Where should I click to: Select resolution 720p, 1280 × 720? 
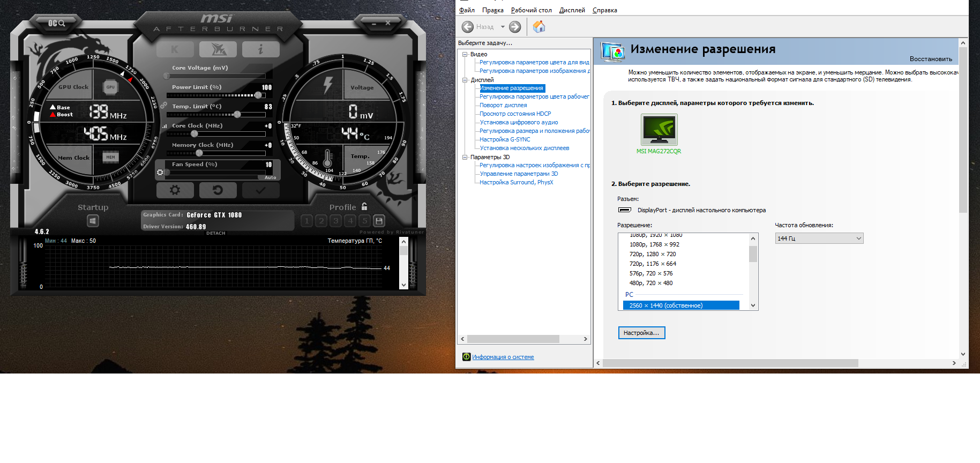coord(653,254)
